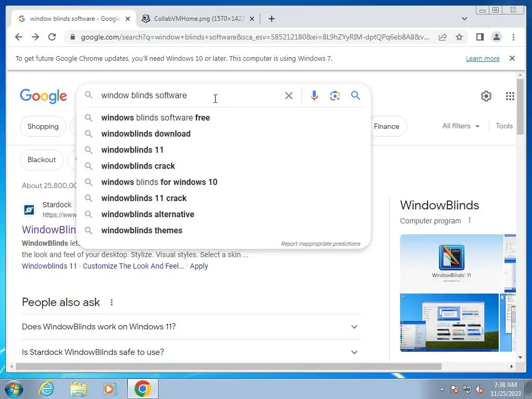
Task: Open new tab with plus button
Action: tap(271, 19)
